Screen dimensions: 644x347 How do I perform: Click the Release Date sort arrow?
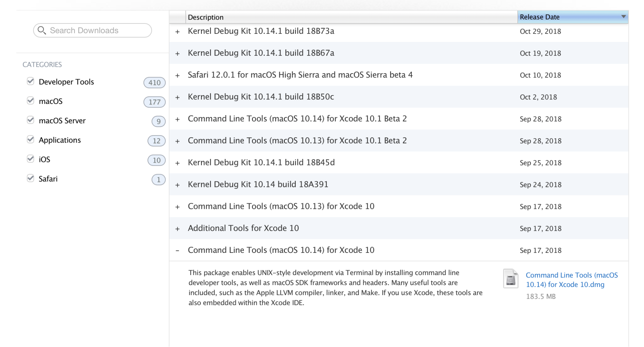(x=623, y=16)
